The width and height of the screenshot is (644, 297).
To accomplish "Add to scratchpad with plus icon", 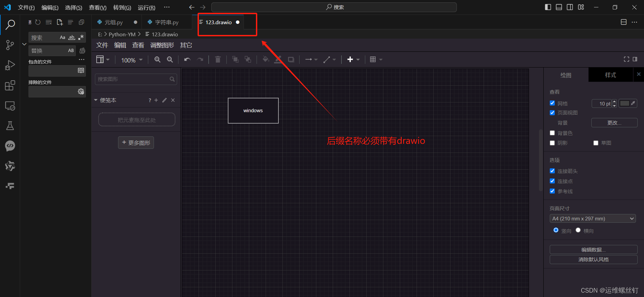I will [x=156, y=100].
